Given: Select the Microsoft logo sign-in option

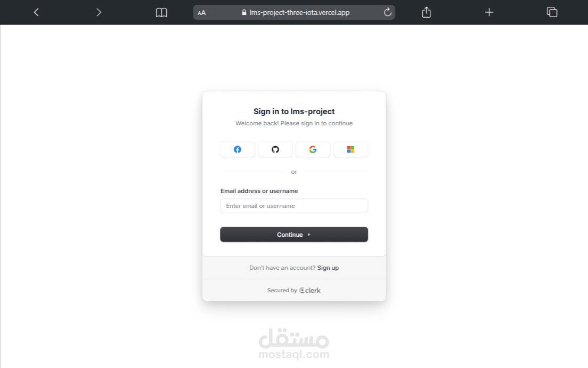Looking at the screenshot, I should click(x=350, y=149).
